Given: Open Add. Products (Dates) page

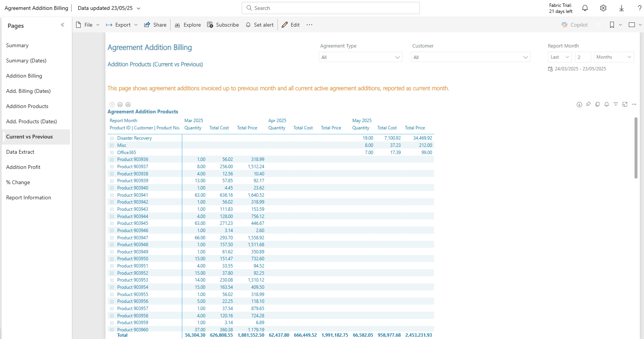Looking at the screenshot, I should [x=36, y=121].
